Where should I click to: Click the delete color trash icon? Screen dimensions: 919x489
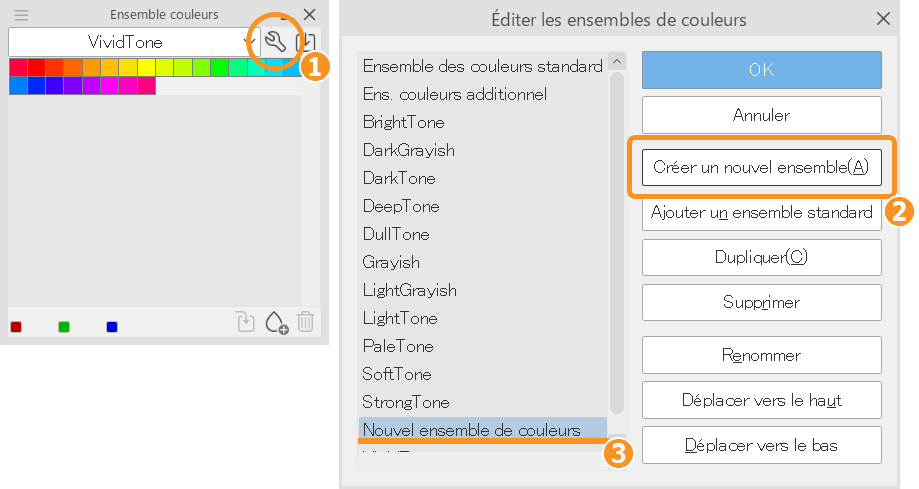[306, 322]
